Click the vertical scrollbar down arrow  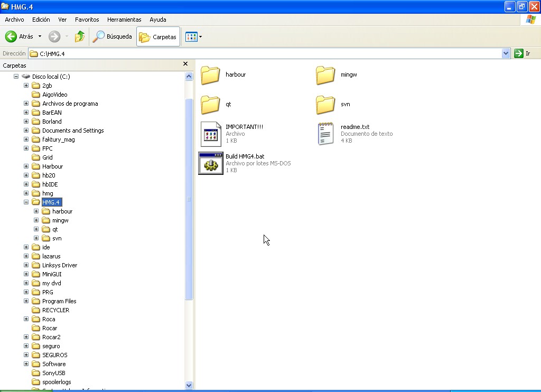tap(189, 386)
